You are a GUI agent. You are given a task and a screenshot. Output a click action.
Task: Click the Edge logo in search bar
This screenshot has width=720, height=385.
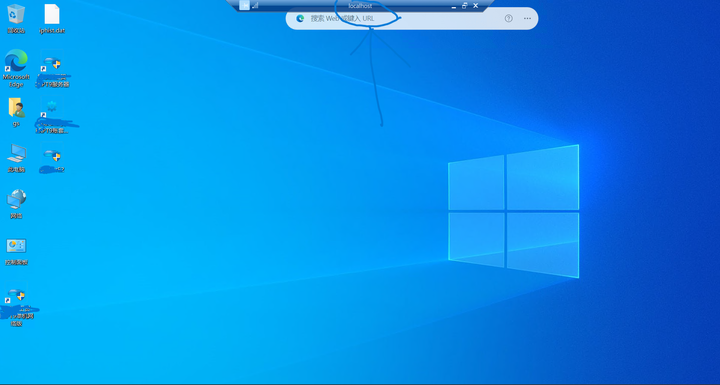tap(300, 18)
